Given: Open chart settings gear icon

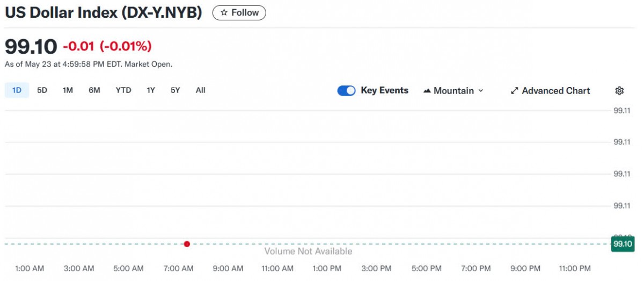Looking at the screenshot, I should point(619,91).
